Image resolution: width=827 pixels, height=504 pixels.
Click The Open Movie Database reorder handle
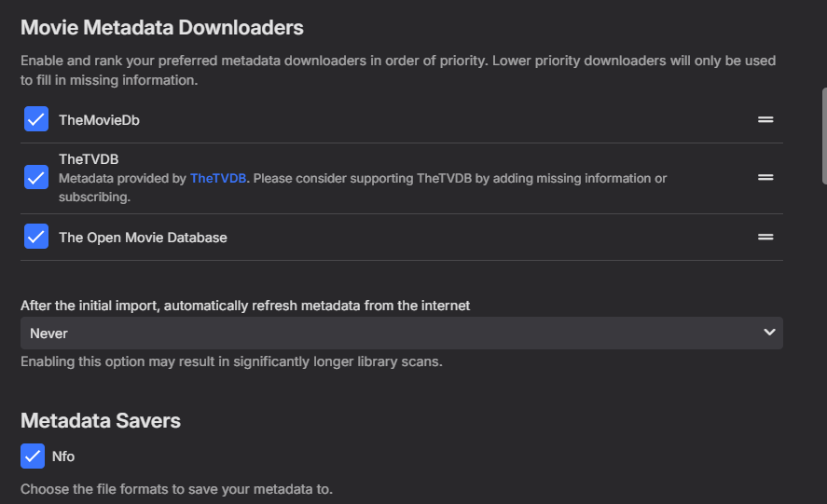click(x=765, y=237)
